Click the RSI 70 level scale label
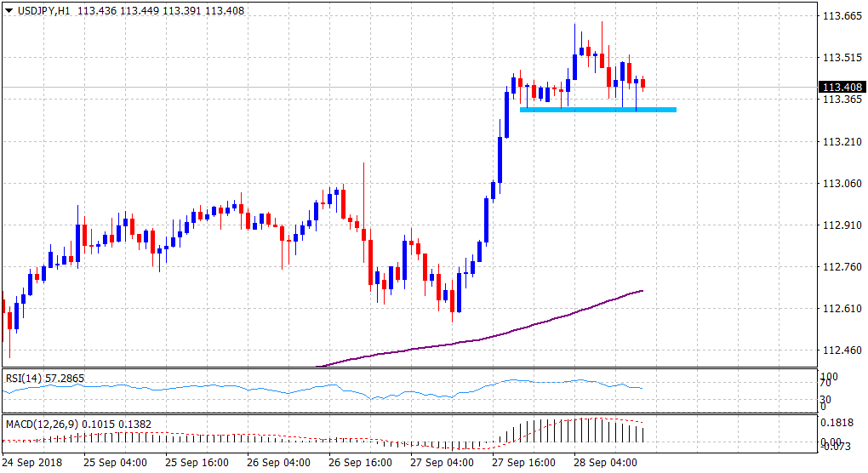 tap(825, 385)
